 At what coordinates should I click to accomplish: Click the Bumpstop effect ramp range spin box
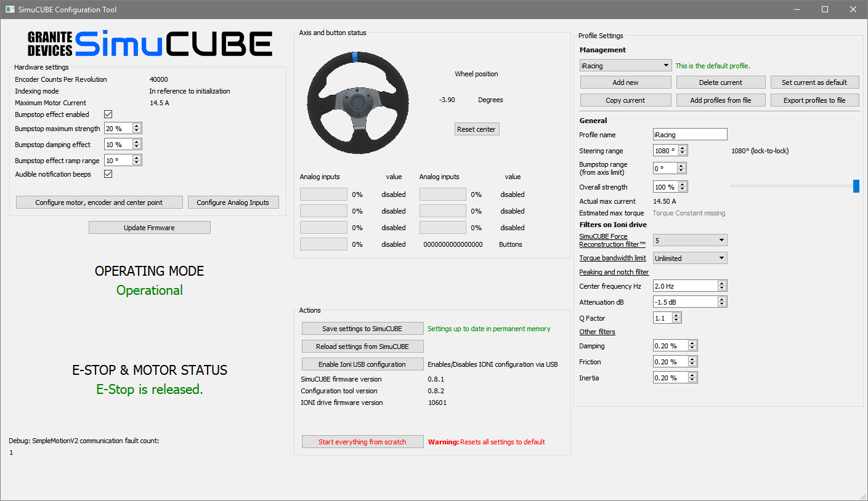tap(123, 161)
